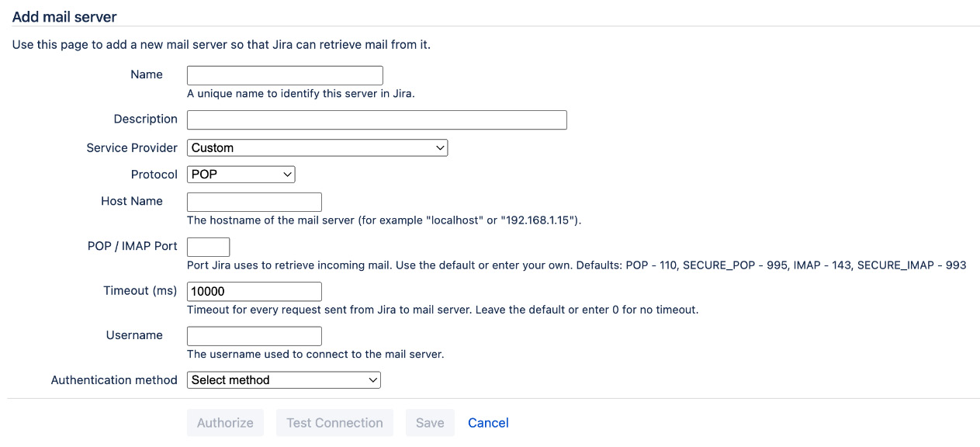Open the Authentication method dropdown

[283, 379]
